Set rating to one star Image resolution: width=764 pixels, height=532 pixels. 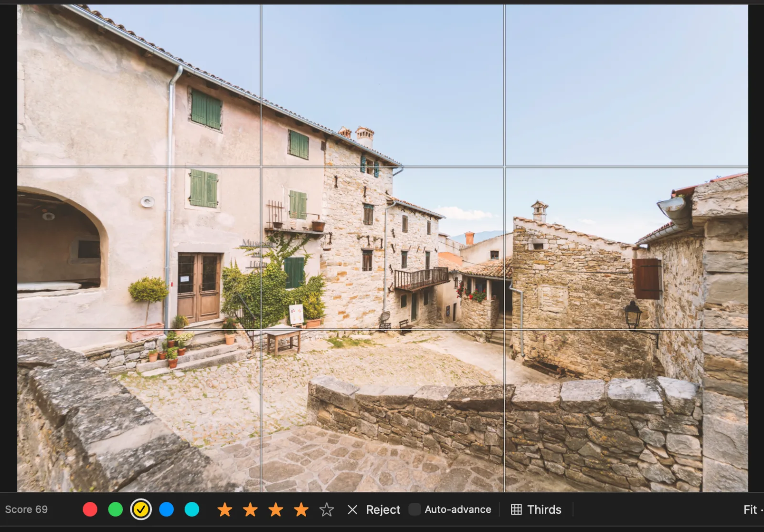click(x=225, y=510)
